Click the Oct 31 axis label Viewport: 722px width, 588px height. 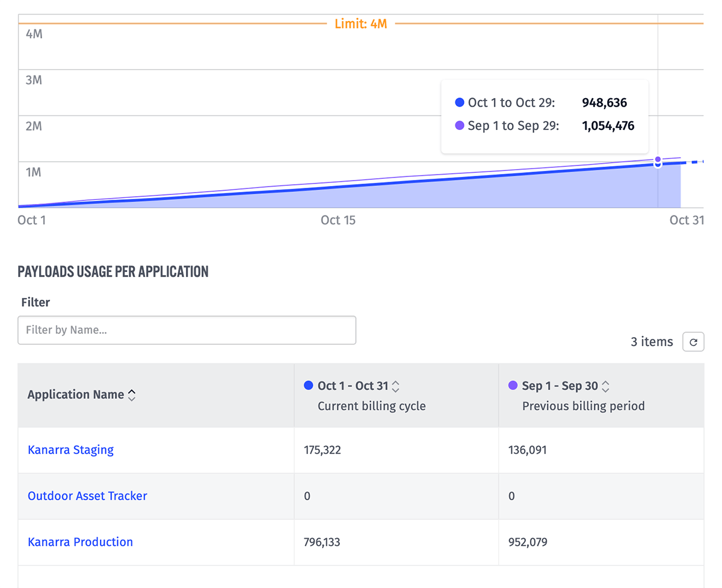pyautogui.click(x=687, y=220)
